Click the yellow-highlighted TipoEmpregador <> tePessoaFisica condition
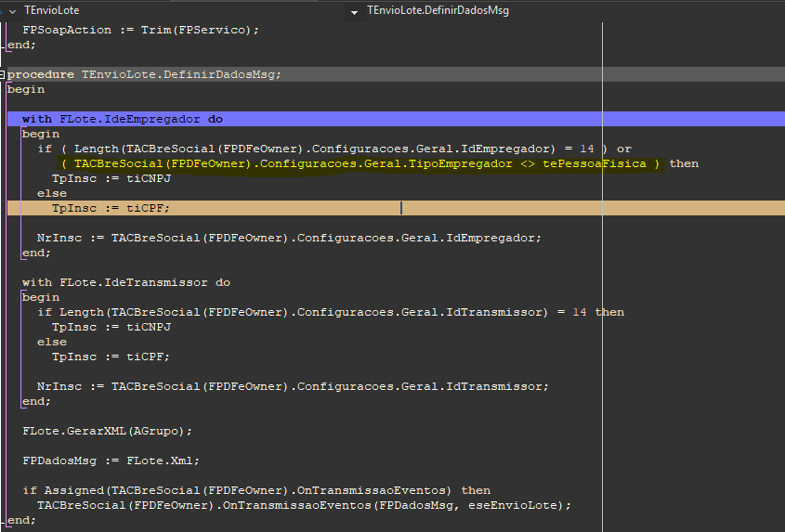This screenshot has width=785, height=532. click(x=360, y=163)
